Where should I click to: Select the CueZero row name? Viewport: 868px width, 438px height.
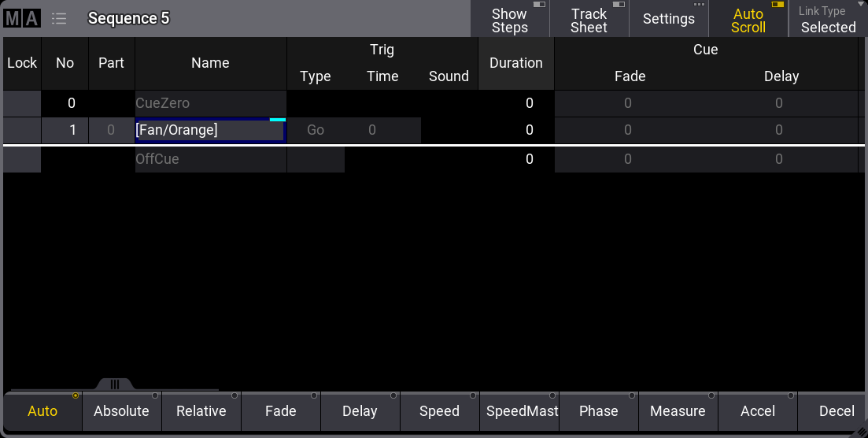point(210,103)
